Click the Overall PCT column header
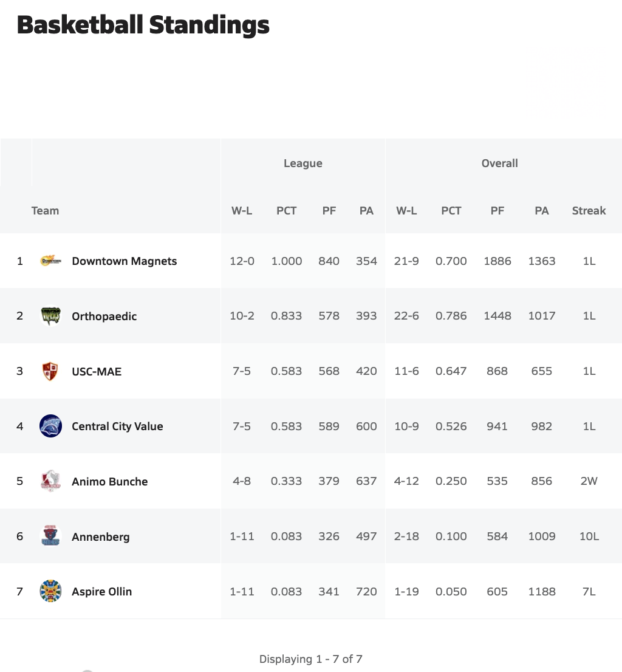 tap(451, 211)
